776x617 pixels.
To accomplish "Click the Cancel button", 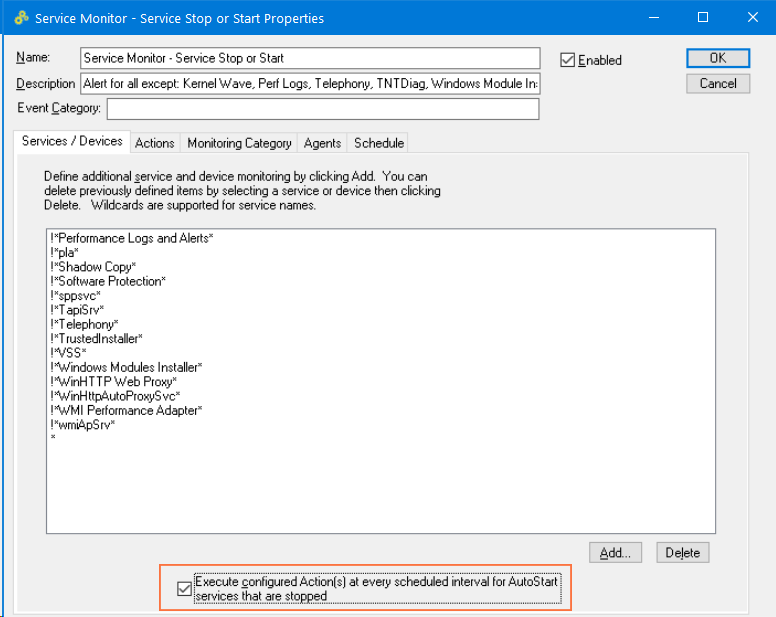I will (718, 84).
